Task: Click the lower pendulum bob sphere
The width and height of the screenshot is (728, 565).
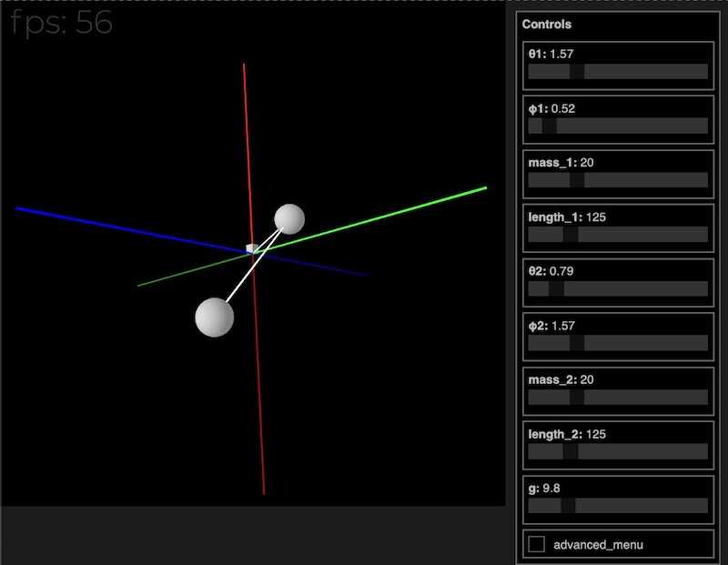Action: pyautogui.click(x=213, y=318)
